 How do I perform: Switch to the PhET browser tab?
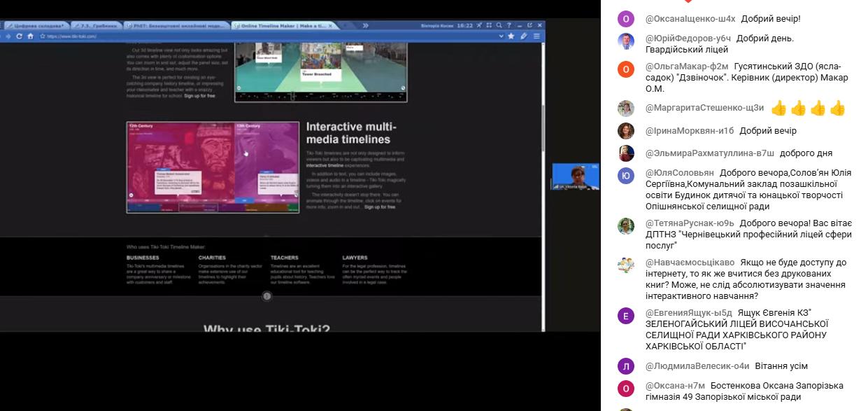click(176, 25)
